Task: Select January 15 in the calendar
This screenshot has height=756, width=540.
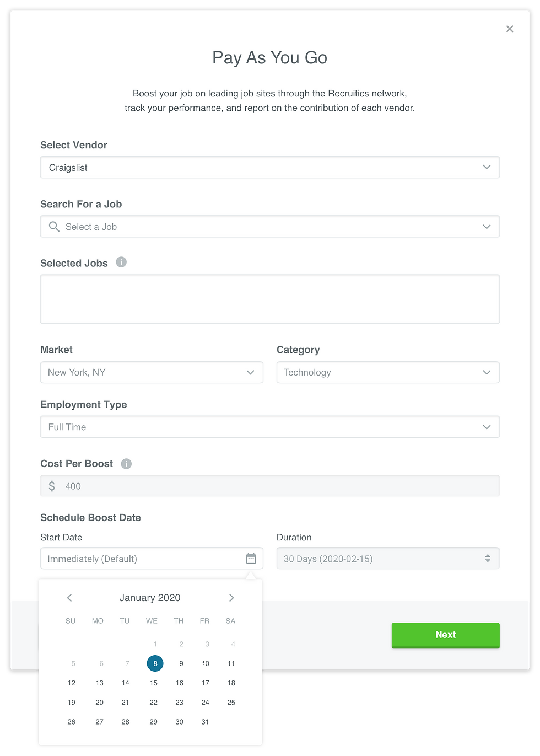Action: [154, 683]
